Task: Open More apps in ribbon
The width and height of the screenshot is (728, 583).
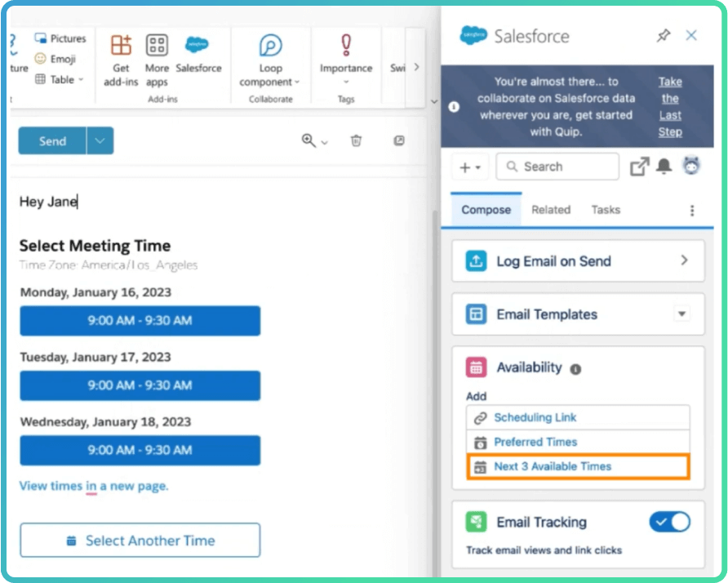Action: pos(157,60)
